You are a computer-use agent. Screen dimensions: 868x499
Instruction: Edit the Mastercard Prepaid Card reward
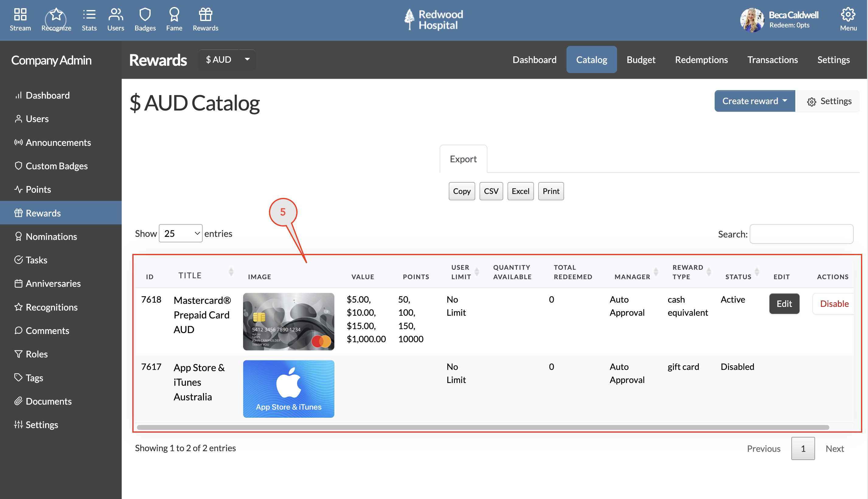point(784,304)
